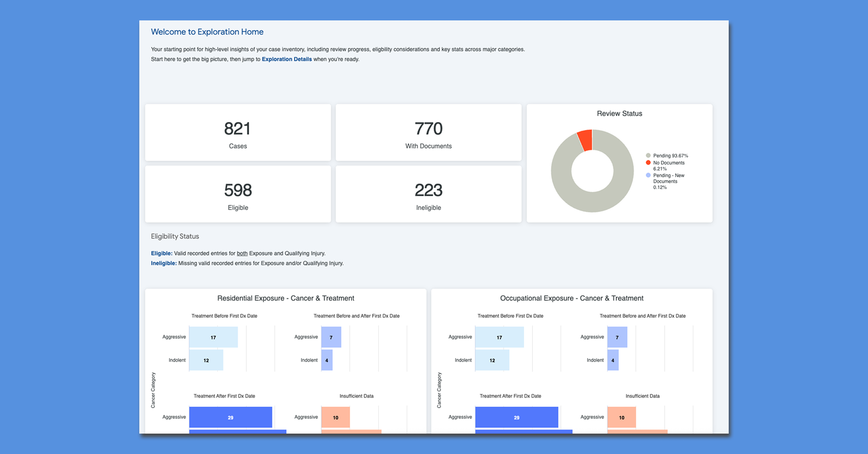Click Occupational Insufficient Data bar showing 10

tap(621, 417)
